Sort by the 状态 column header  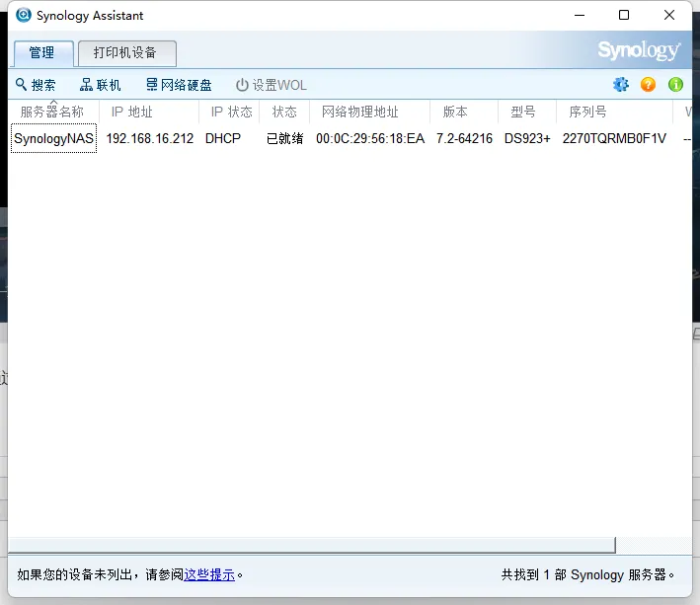tap(284, 112)
